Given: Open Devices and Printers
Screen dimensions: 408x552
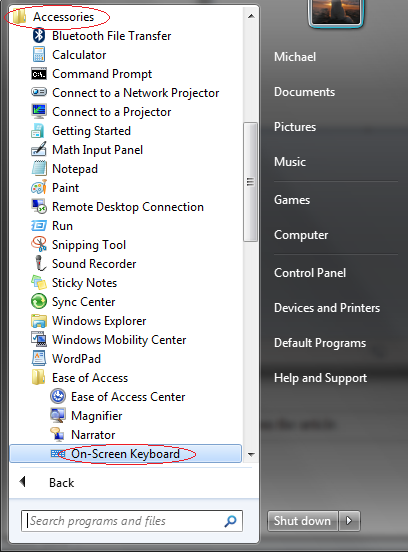Looking at the screenshot, I should [327, 308].
